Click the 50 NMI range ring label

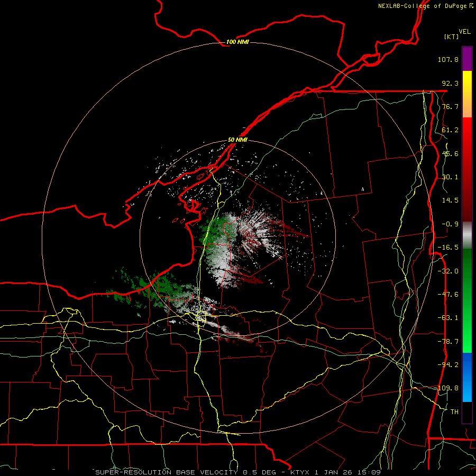coord(237,140)
